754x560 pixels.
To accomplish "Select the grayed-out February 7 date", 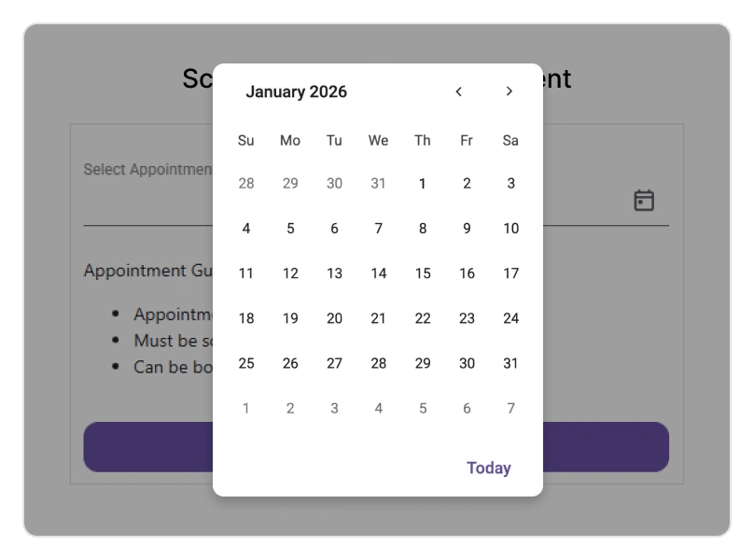I will pos(510,408).
